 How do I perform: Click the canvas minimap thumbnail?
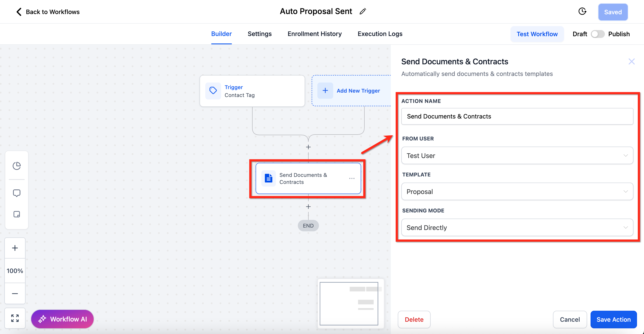(x=349, y=303)
